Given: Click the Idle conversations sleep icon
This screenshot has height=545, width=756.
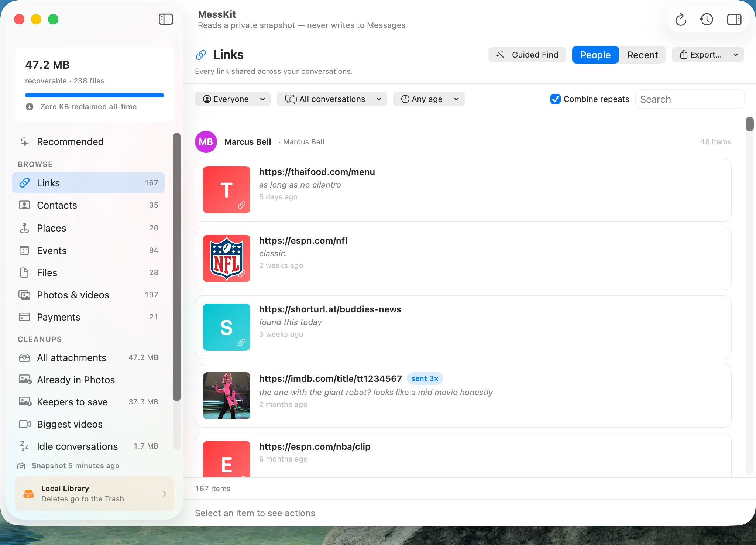Looking at the screenshot, I should pos(24,446).
